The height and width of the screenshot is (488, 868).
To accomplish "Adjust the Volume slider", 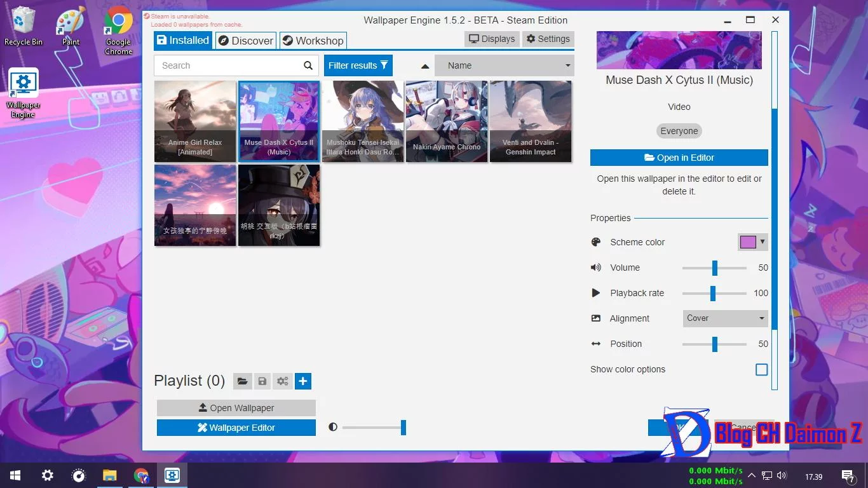I will click(714, 268).
